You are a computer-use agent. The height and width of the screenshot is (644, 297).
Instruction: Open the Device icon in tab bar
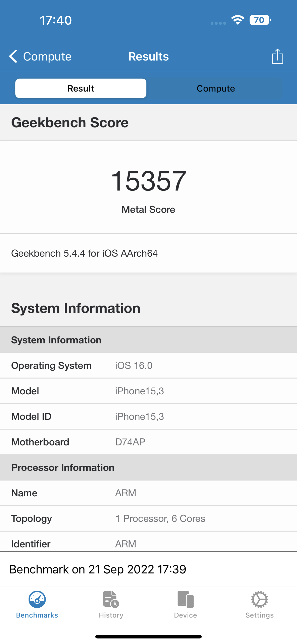click(185, 599)
